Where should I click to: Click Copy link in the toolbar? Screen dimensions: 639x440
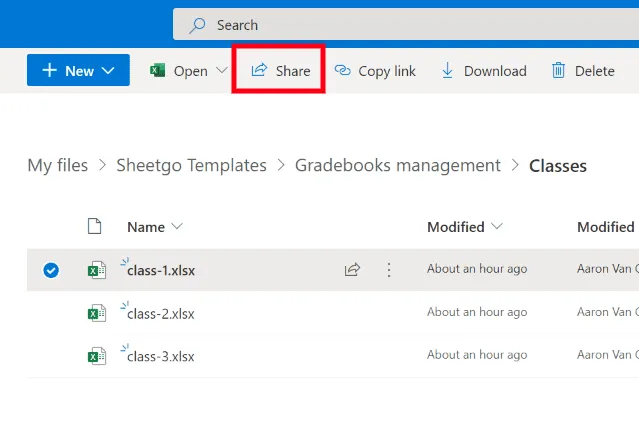click(x=375, y=71)
